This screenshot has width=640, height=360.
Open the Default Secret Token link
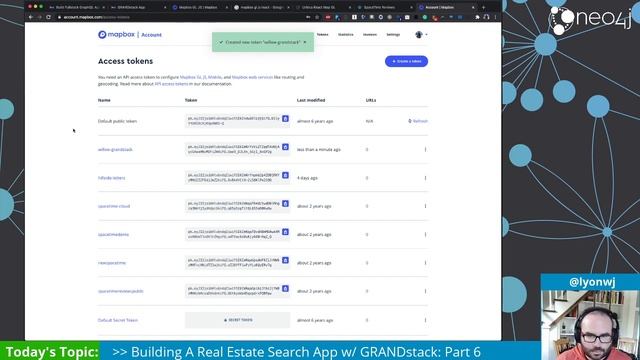coord(118,320)
